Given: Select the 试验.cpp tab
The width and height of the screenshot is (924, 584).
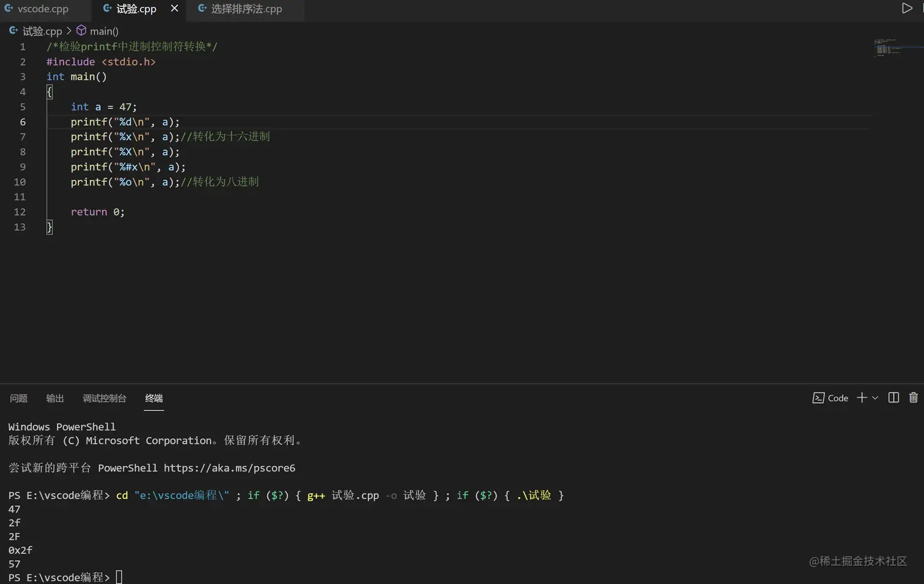Looking at the screenshot, I should [x=136, y=9].
